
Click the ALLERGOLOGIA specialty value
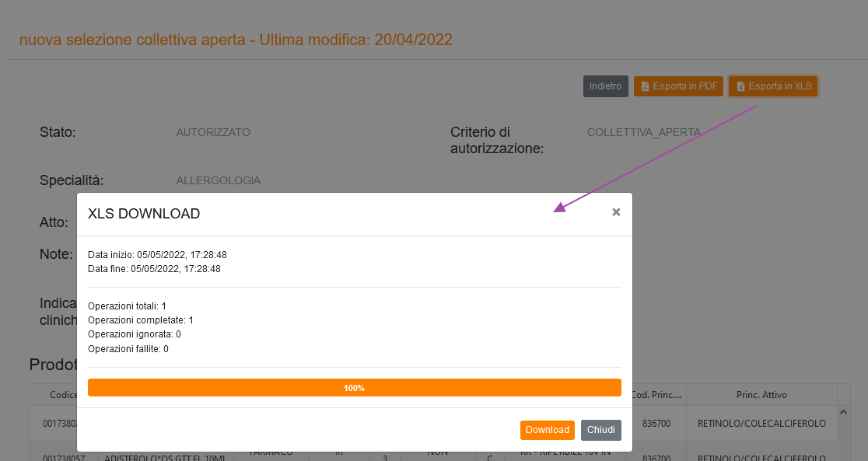point(218,181)
